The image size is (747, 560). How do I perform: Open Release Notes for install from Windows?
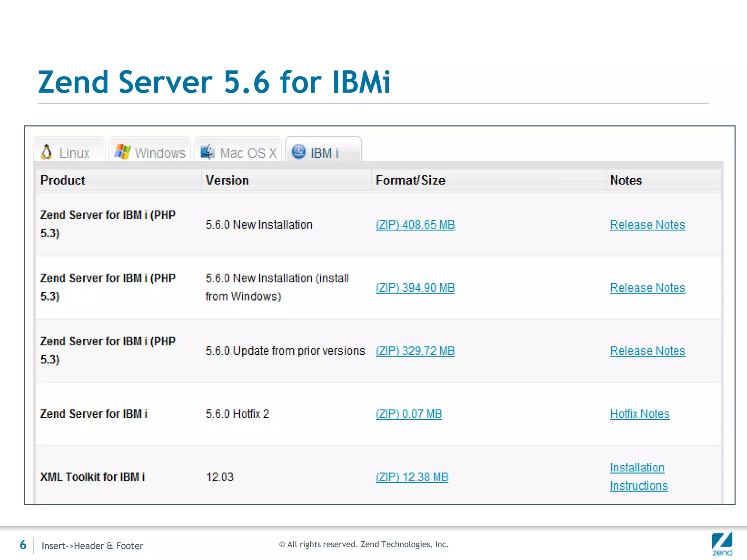(647, 288)
